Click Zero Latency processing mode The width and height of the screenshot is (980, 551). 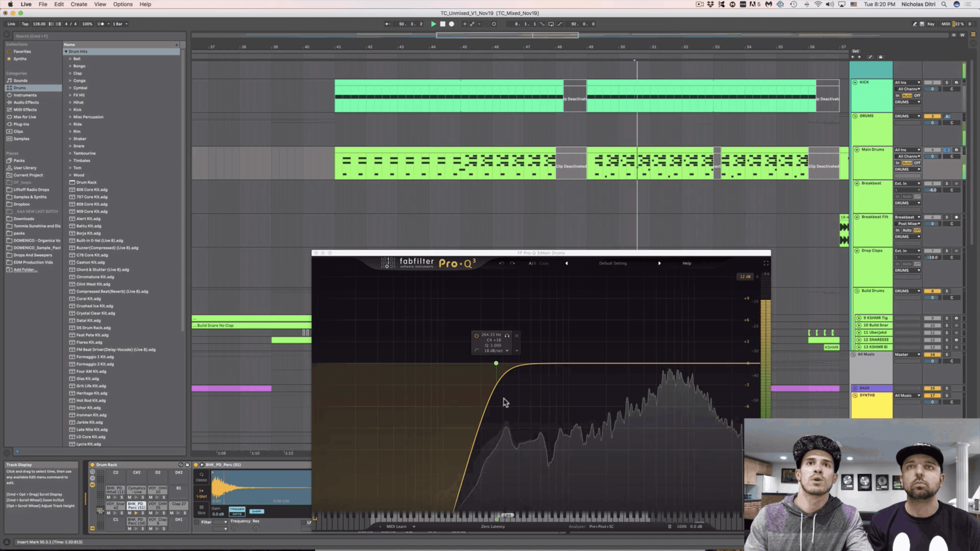click(493, 527)
